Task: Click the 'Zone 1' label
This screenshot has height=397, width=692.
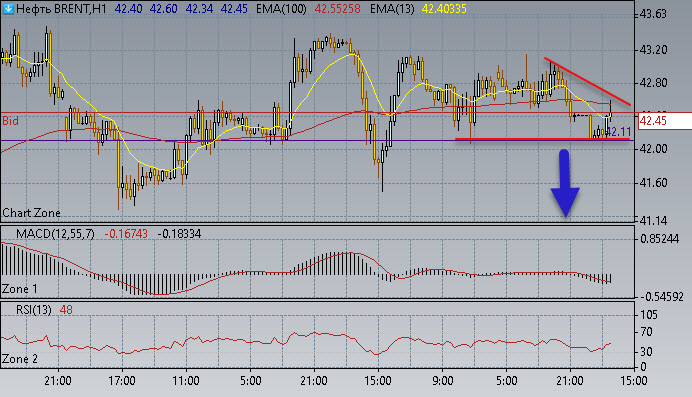Action: tap(20, 289)
